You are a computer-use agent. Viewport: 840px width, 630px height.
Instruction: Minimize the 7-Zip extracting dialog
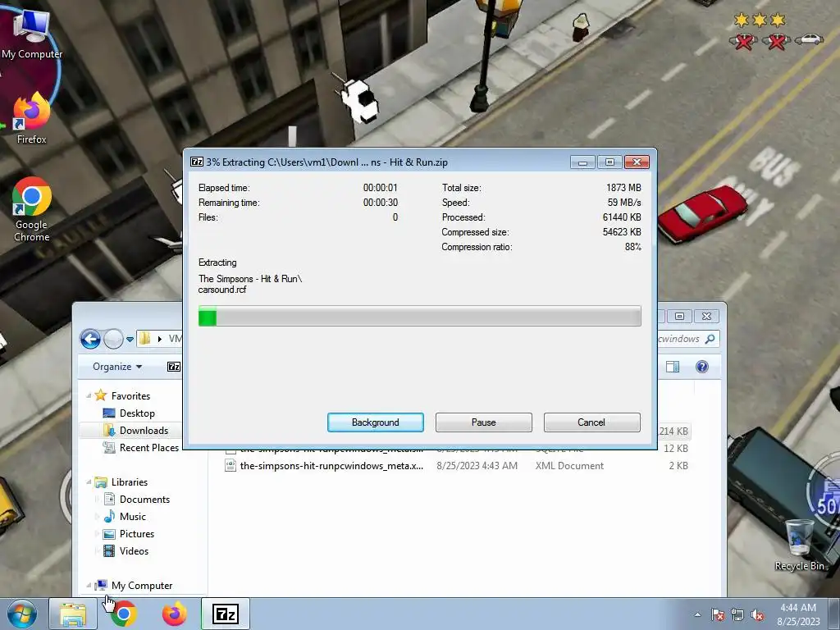click(582, 162)
